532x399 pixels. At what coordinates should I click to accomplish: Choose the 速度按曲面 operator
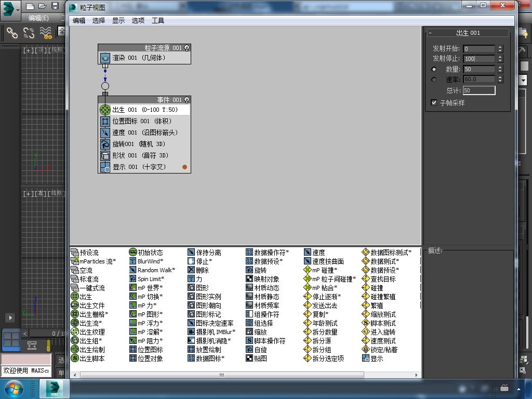pyautogui.click(x=324, y=261)
